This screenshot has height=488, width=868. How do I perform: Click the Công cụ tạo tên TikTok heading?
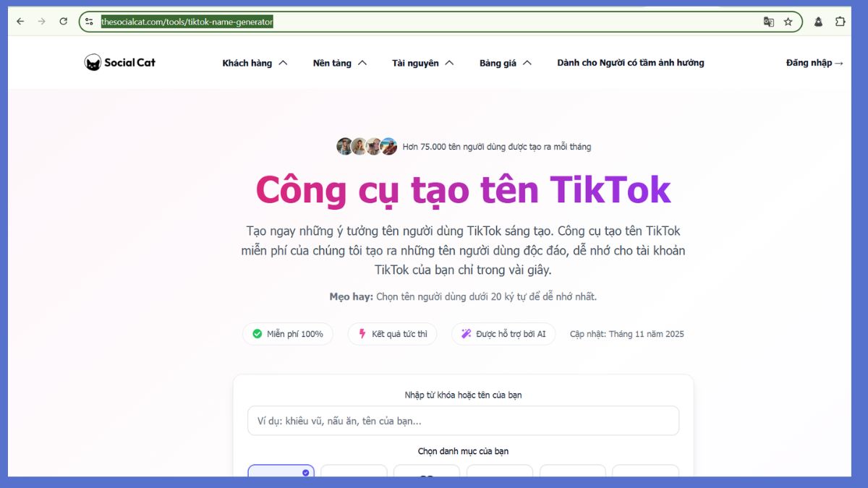[463, 189]
